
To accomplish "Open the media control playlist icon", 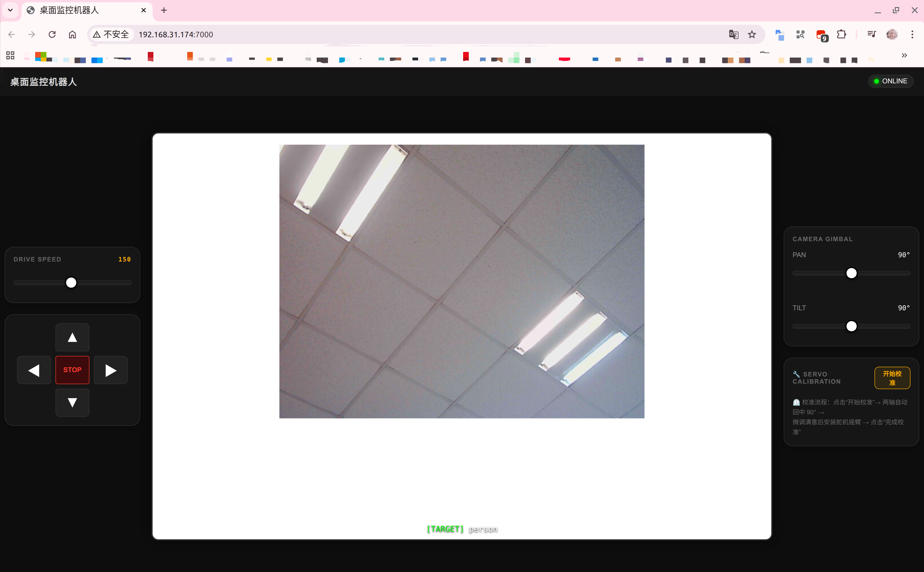I will point(872,34).
